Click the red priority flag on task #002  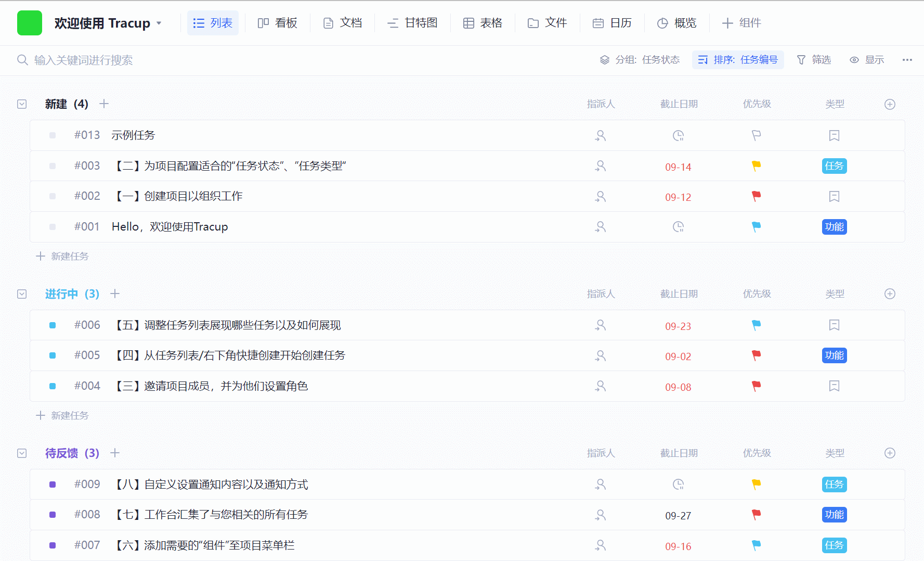click(x=756, y=196)
